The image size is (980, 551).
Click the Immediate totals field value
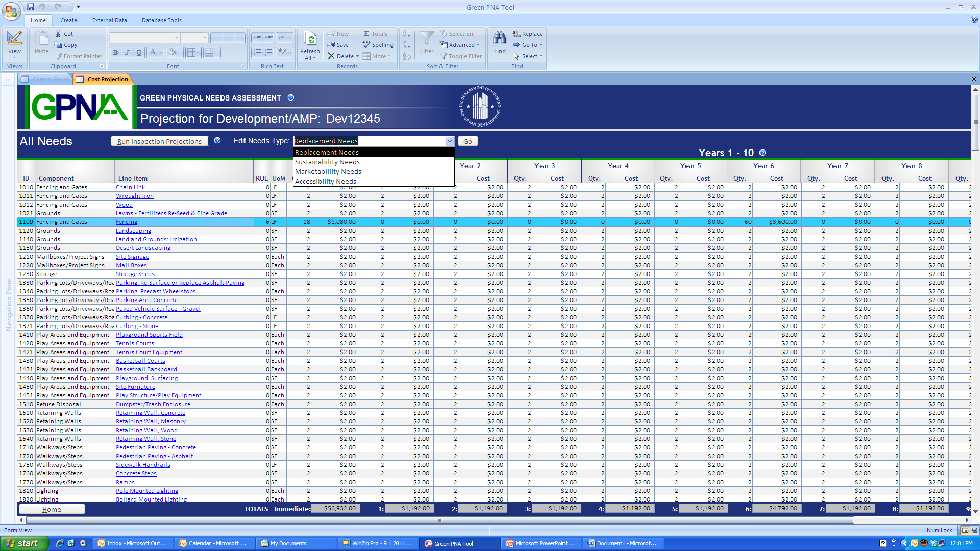[335, 508]
